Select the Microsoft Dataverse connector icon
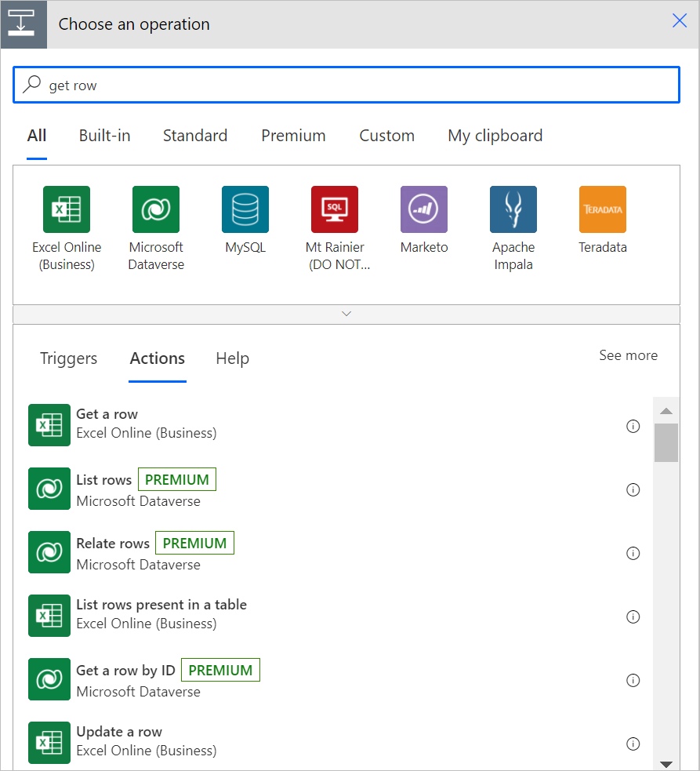Screen dimensions: 700x771 pos(155,209)
